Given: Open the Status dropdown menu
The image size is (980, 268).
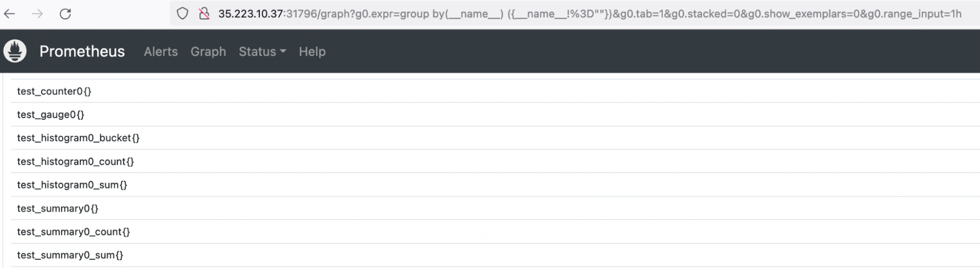Looking at the screenshot, I should click(x=262, y=51).
